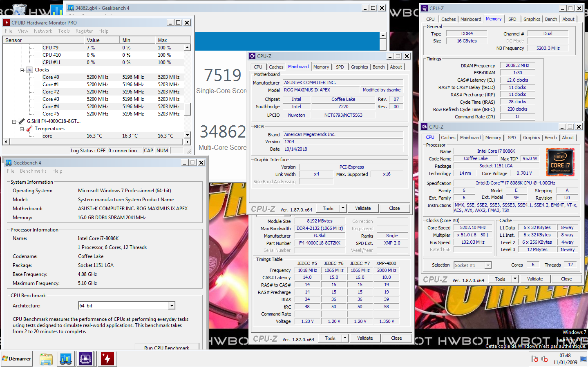The height and width of the screenshot is (367, 588).
Task: Collapse the Temperatures tree node
Action: (x=22, y=129)
